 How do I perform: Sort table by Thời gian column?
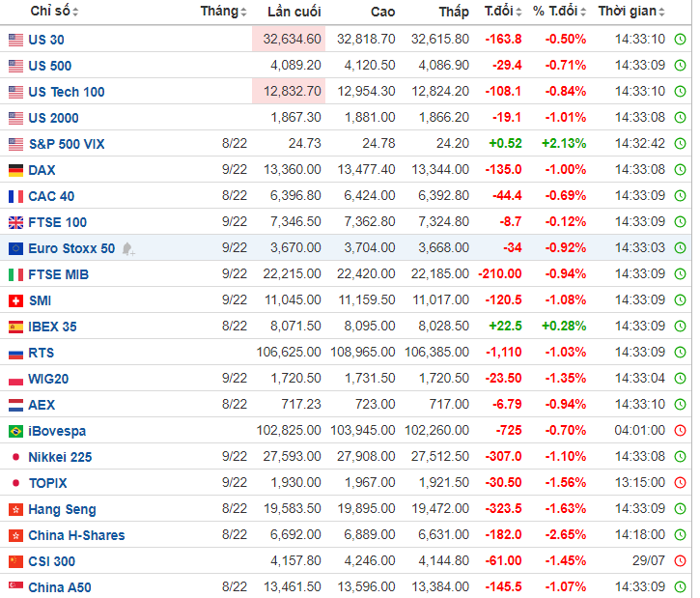(x=631, y=12)
